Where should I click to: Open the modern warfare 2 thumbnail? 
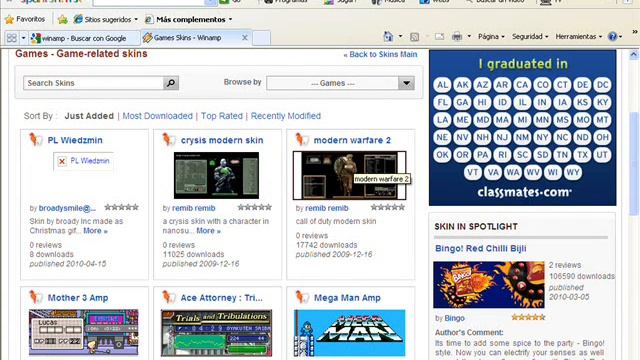pos(349,176)
